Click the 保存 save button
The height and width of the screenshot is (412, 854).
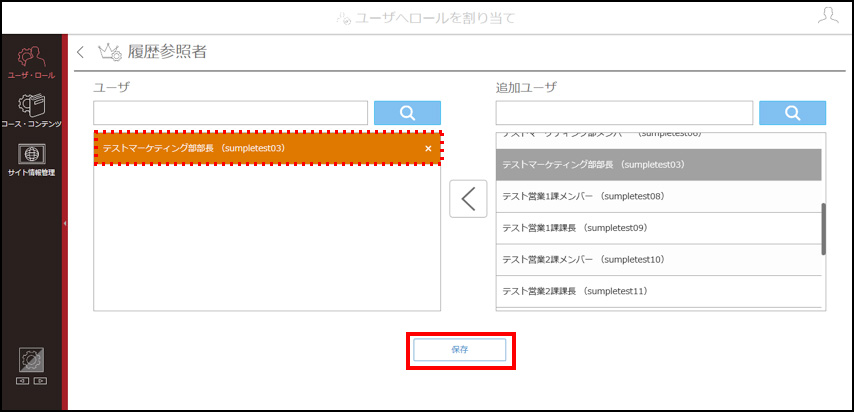(460, 350)
